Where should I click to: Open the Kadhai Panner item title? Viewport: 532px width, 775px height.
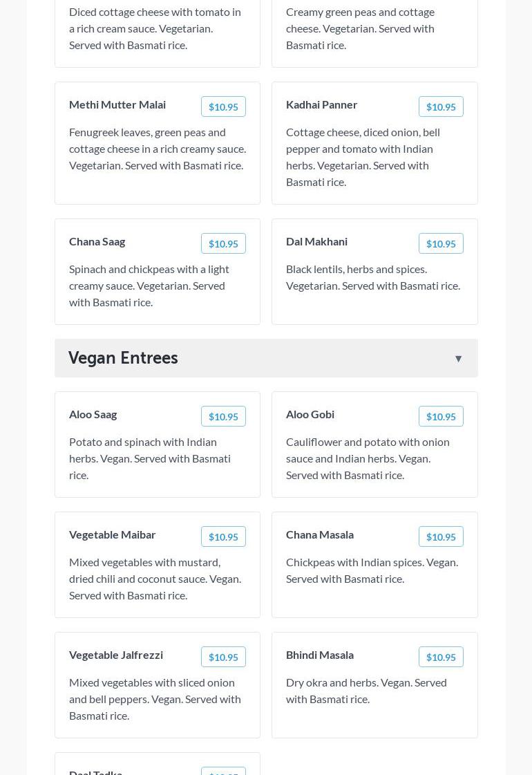pos(321,104)
